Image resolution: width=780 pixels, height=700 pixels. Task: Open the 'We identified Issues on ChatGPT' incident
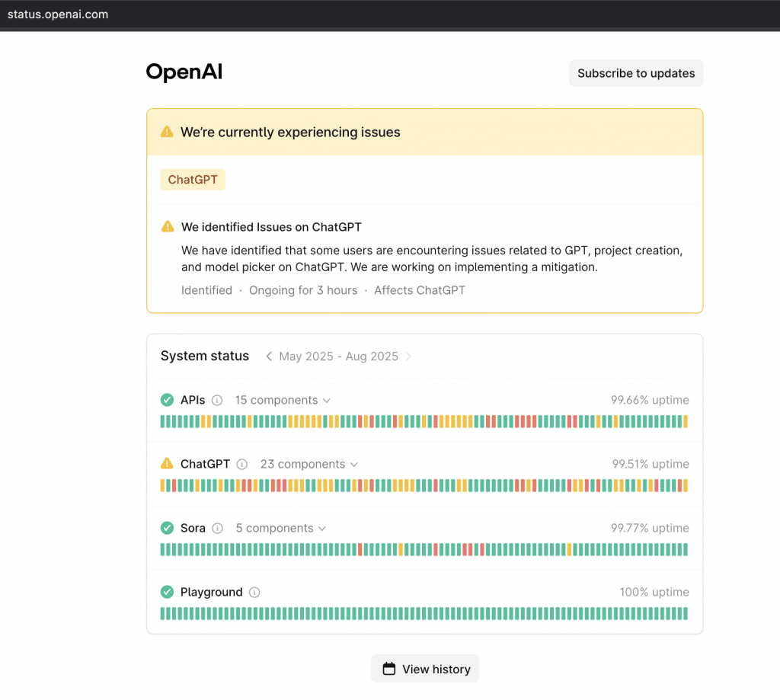pos(271,227)
